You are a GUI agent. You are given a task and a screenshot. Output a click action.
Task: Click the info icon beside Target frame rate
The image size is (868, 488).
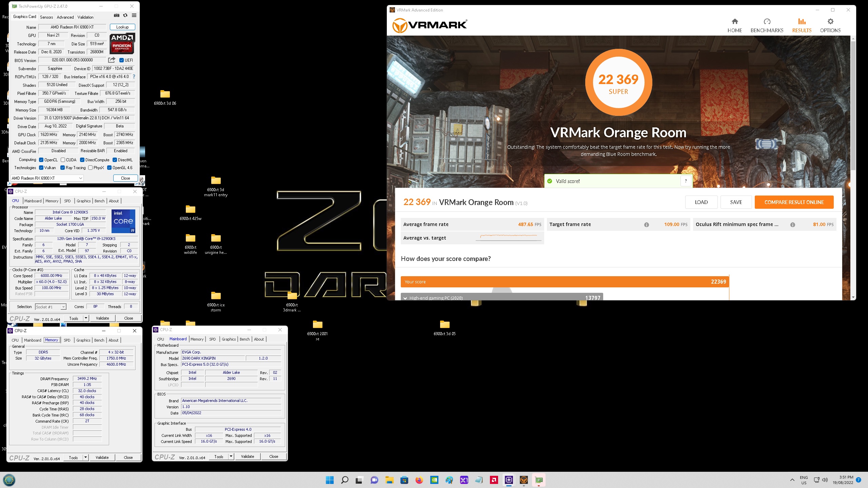pyautogui.click(x=646, y=225)
